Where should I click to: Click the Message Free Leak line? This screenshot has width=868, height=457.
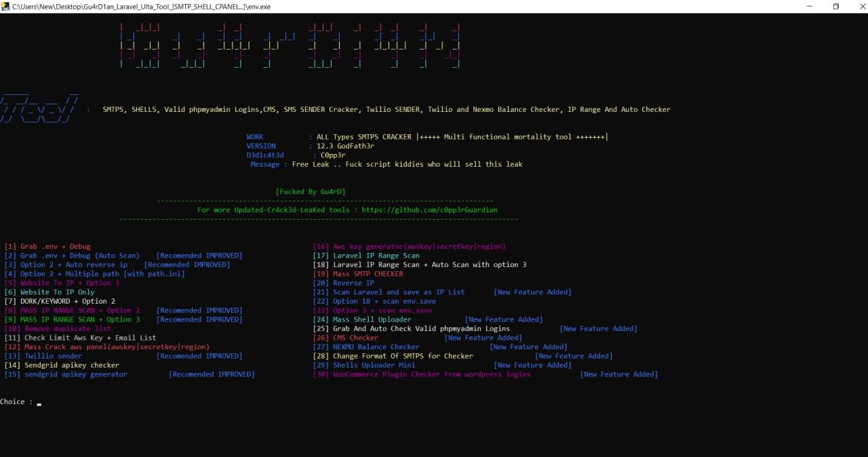[x=387, y=164]
